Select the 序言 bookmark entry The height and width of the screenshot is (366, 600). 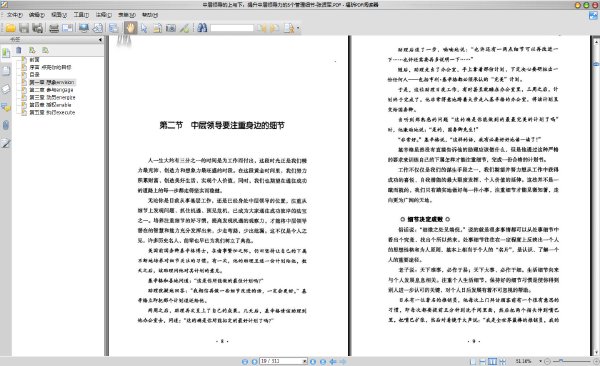point(51,67)
